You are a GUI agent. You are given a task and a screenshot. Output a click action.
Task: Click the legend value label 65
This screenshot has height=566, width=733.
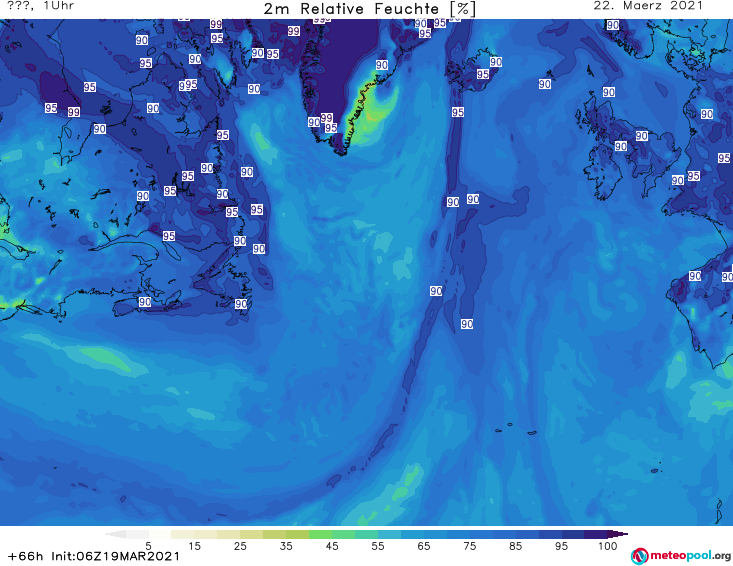(424, 546)
